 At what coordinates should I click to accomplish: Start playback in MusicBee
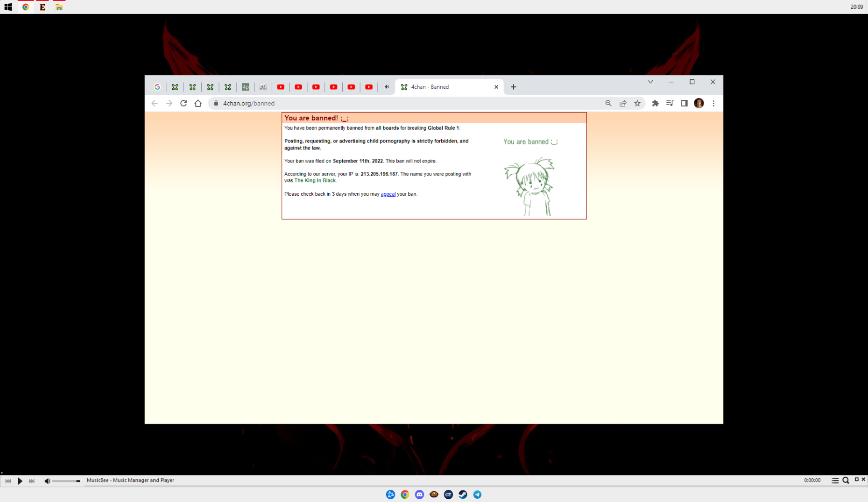click(x=20, y=481)
